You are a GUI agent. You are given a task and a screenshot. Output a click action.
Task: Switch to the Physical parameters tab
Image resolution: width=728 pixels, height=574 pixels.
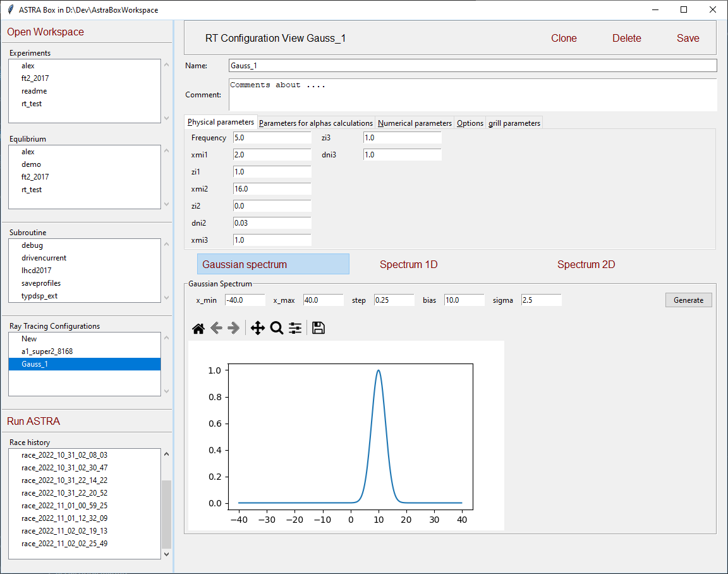pos(221,122)
